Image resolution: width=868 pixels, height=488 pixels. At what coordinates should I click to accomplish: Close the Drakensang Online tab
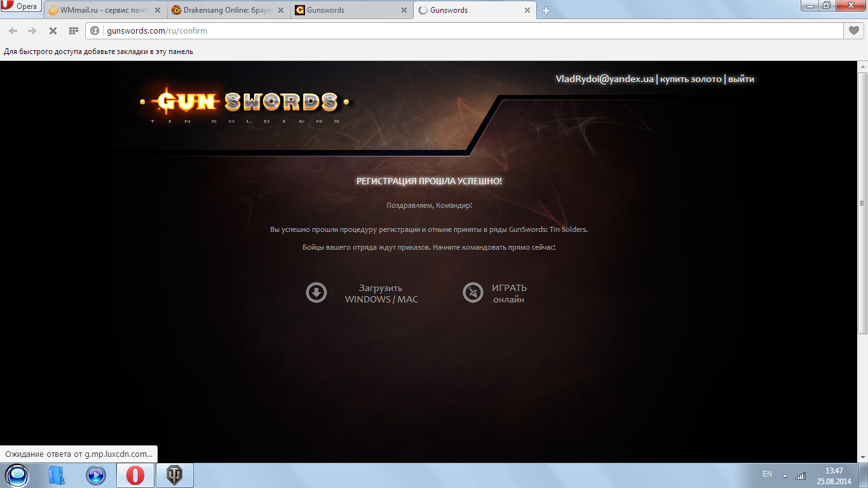(x=281, y=10)
